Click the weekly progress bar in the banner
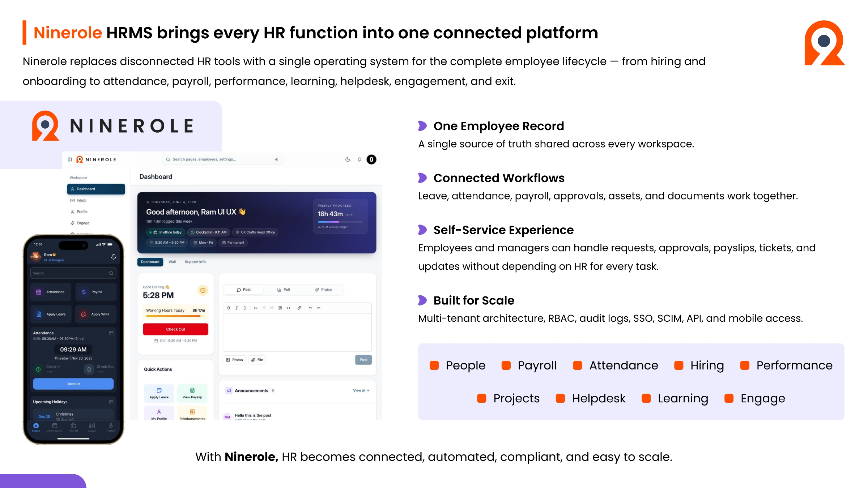Viewport: 868px width, 488px height. [x=340, y=222]
